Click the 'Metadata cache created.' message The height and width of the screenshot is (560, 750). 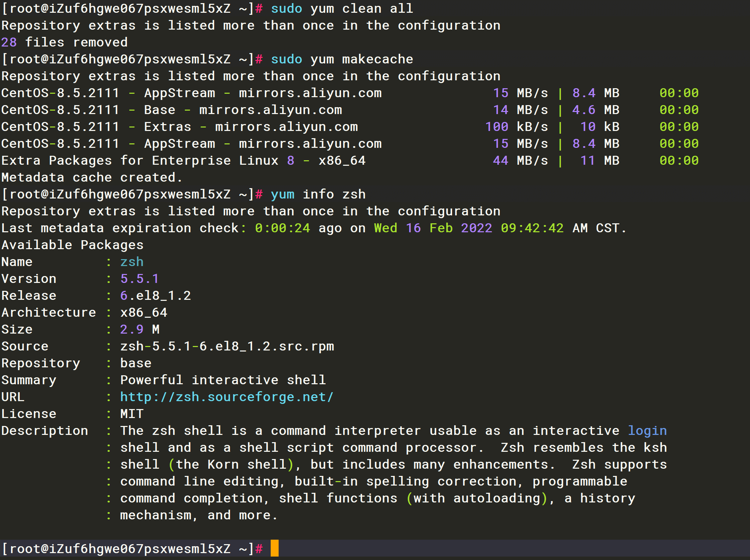[x=91, y=177]
